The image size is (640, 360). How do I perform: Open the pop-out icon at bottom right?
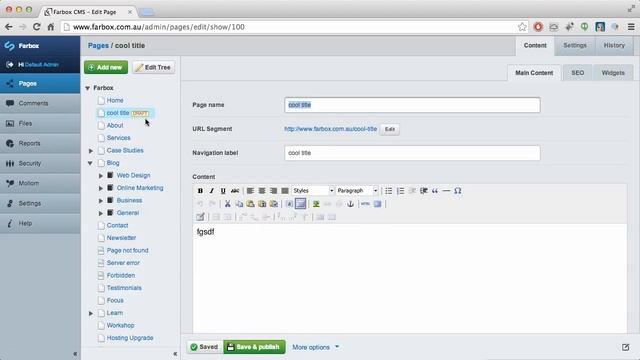point(625,347)
